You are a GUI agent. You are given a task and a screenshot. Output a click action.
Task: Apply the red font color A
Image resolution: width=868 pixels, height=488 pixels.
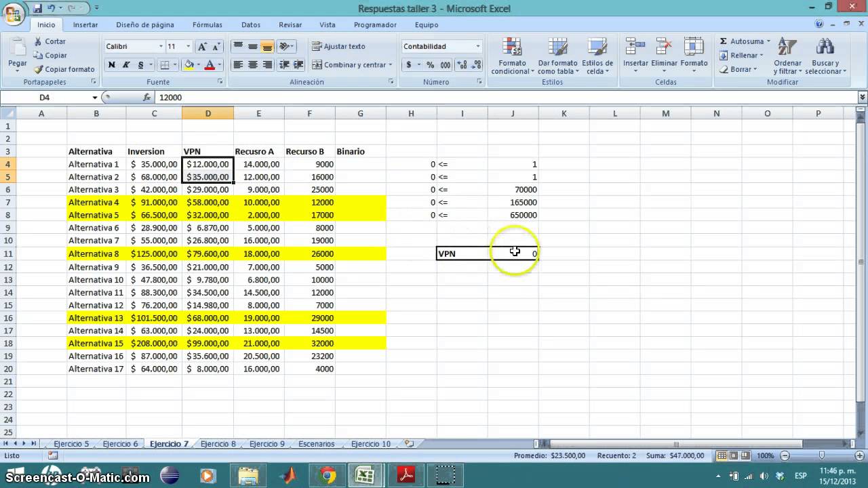coord(210,65)
